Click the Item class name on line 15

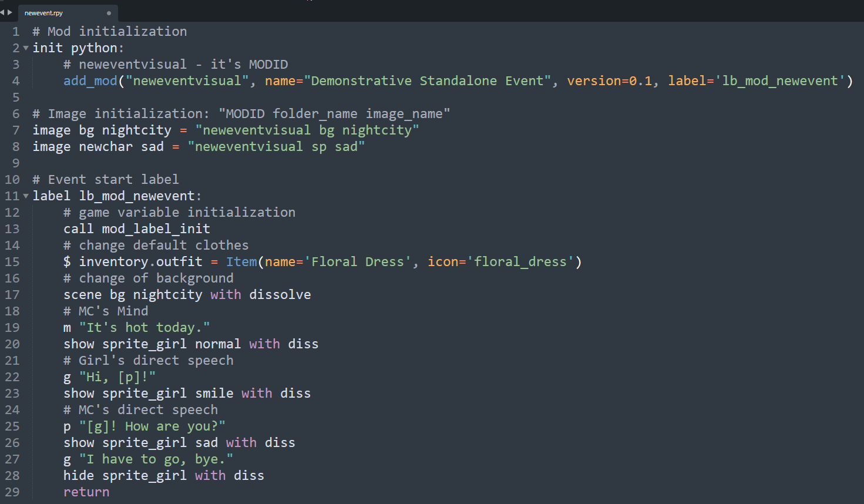click(241, 262)
